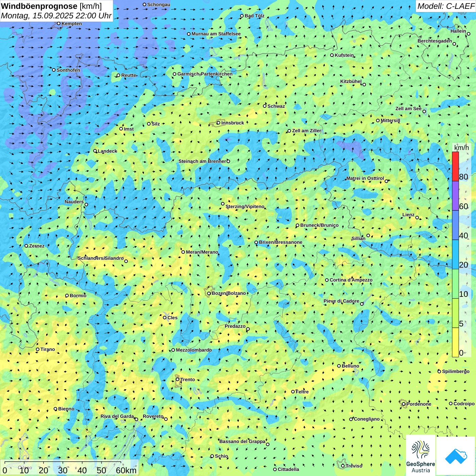Click the Belluno city marker

point(339,366)
